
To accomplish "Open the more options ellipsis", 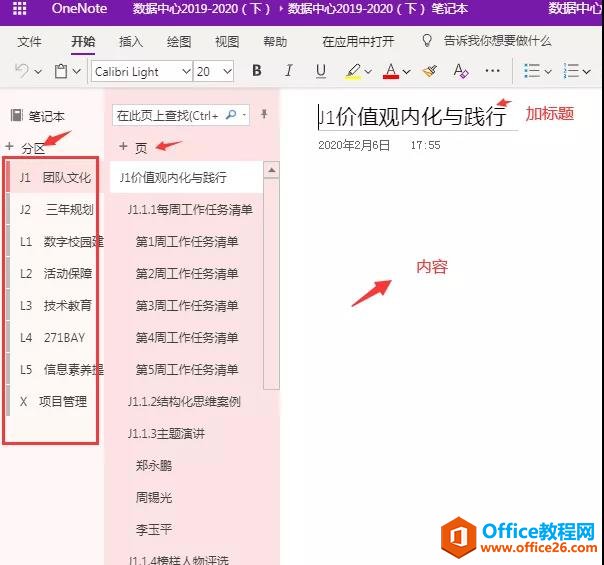I will click(493, 70).
